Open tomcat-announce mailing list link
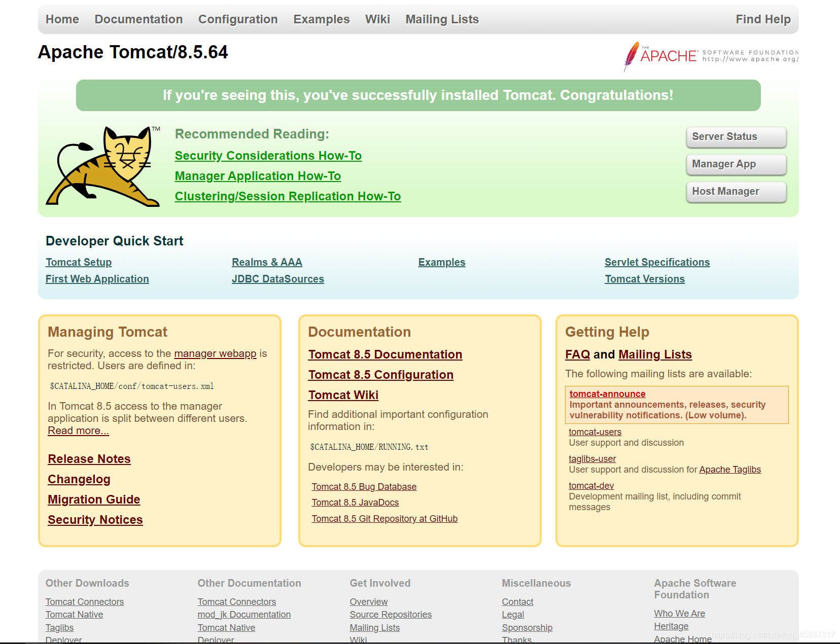The width and height of the screenshot is (840, 644). coord(607,394)
